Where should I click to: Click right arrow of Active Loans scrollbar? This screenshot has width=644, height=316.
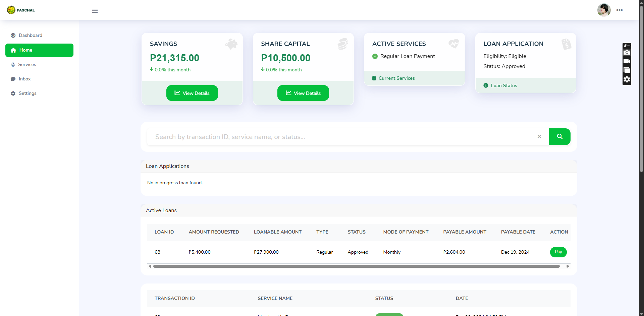[x=568, y=266]
